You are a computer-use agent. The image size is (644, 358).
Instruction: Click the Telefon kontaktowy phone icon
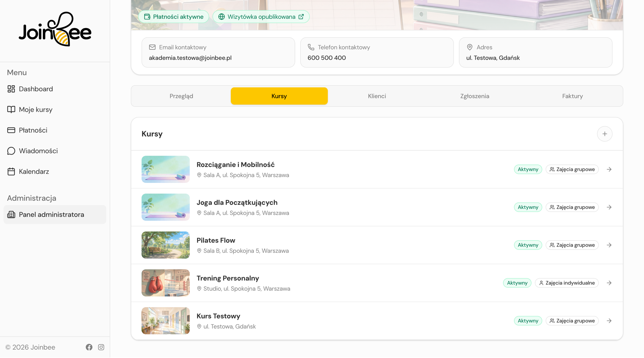tap(311, 47)
